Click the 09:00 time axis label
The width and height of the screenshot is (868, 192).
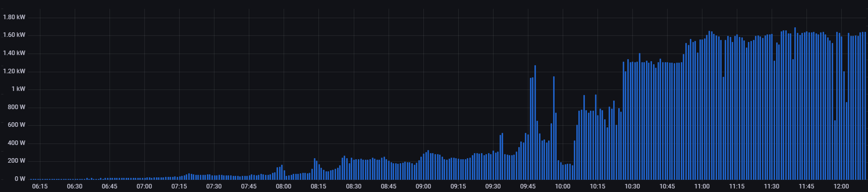coord(423,186)
